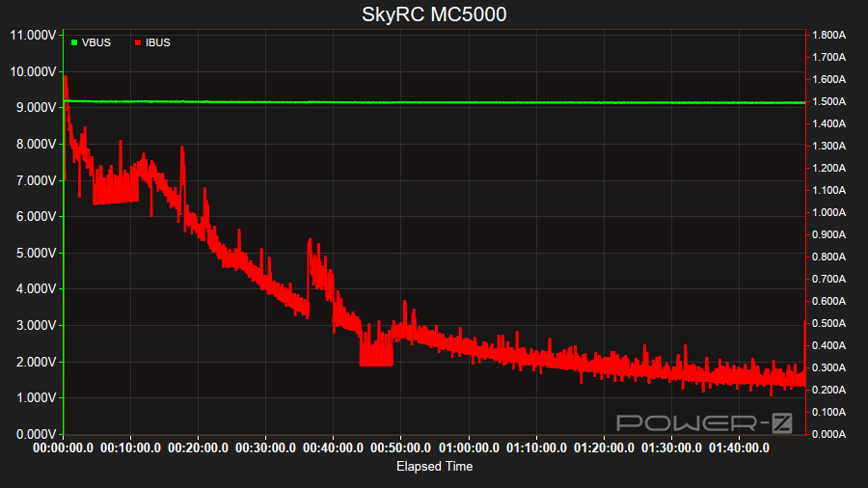Click the 3.000V voltage axis label
The width and height of the screenshot is (868, 488).
(36, 326)
